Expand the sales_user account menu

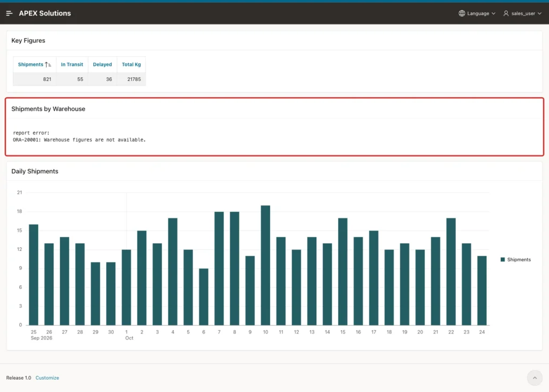[x=522, y=13]
